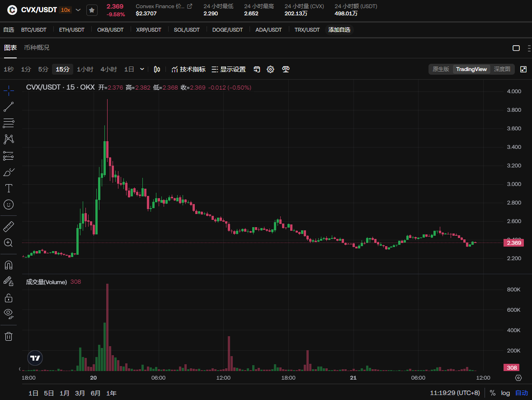
Task: Click 添加自选 button
Action: (x=339, y=30)
